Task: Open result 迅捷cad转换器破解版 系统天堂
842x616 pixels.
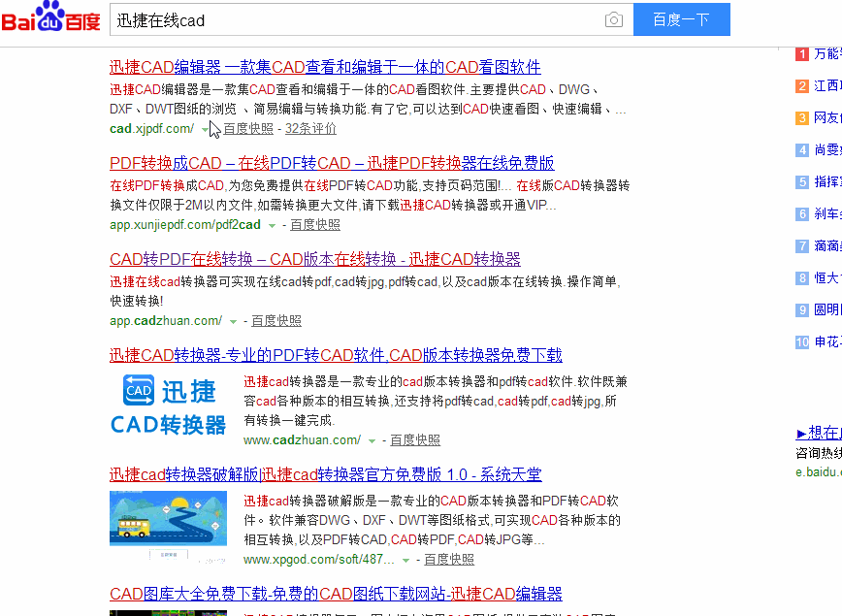Action: click(325, 474)
